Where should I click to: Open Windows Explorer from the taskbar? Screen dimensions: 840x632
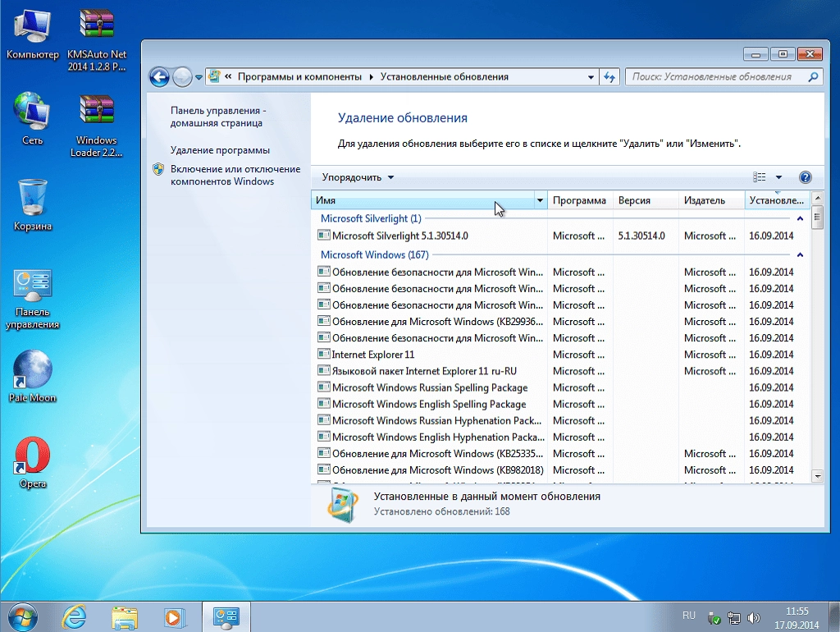click(x=125, y=617)
